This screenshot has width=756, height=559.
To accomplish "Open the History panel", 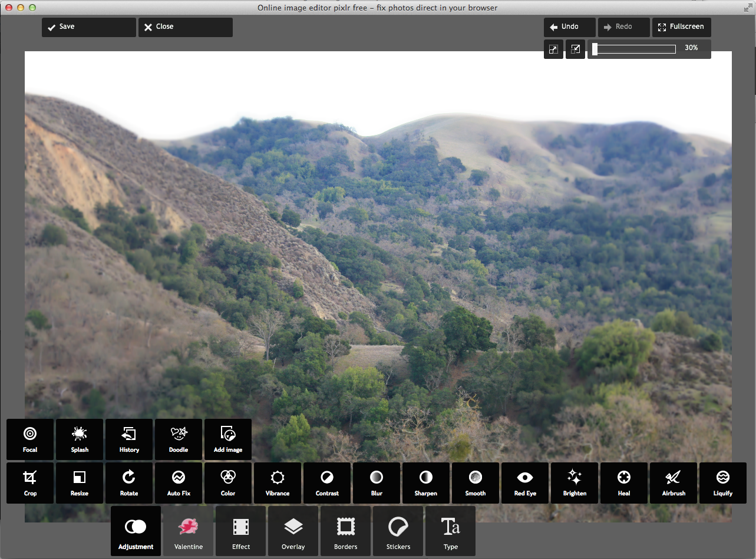I will (129, 439).
